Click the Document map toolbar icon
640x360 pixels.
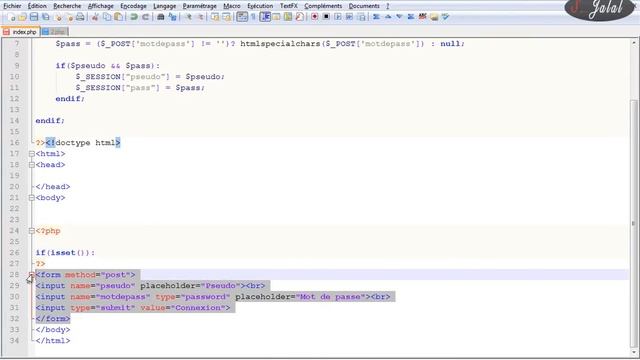coord(288,17)
